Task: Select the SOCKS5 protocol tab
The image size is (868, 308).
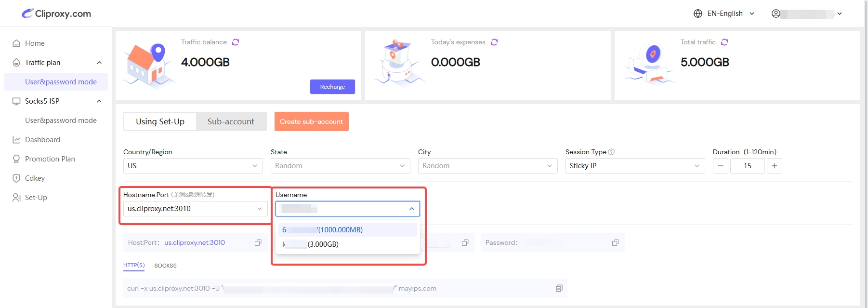Action: pos(165,266)
